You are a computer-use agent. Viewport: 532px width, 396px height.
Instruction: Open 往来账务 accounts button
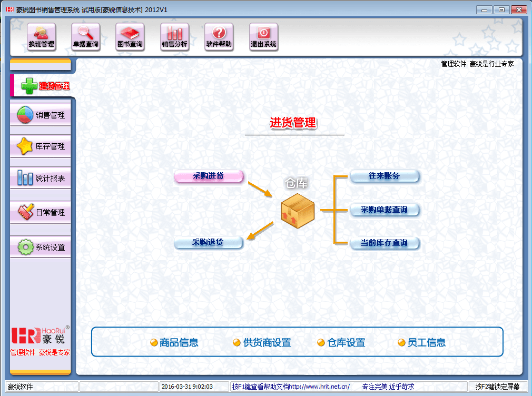click(x=385, y=176)
